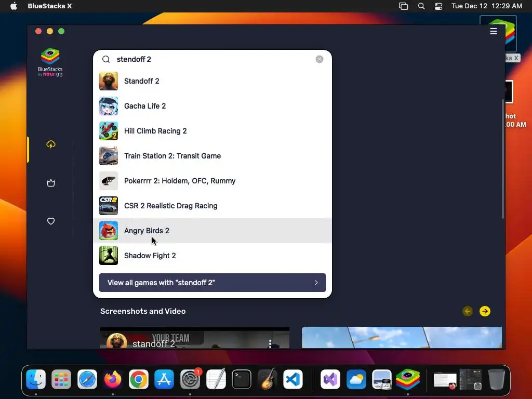Viewport: 532px width, 399px height.
Task: Open Launchpad from the Dock
Action: point(61,379)
